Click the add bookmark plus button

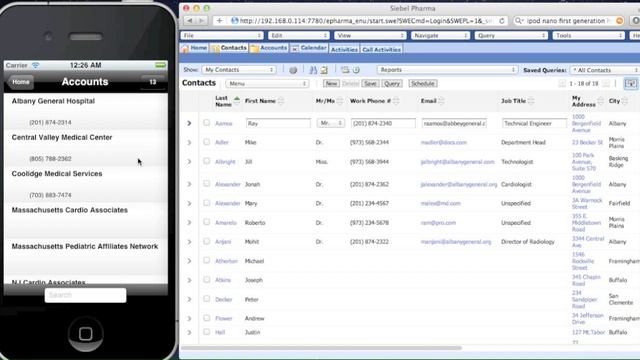point(219,20)
